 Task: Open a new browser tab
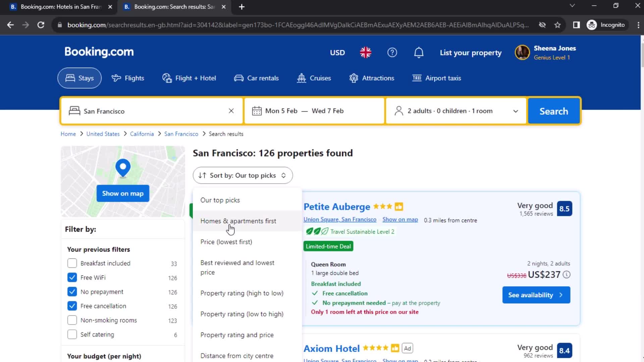click(x=241, y=7)
